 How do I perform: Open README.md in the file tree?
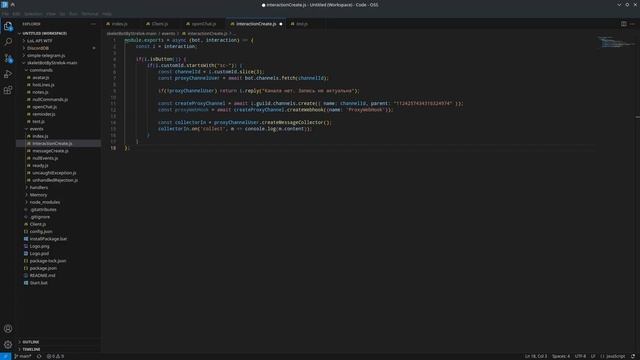(x=42, y=276)
